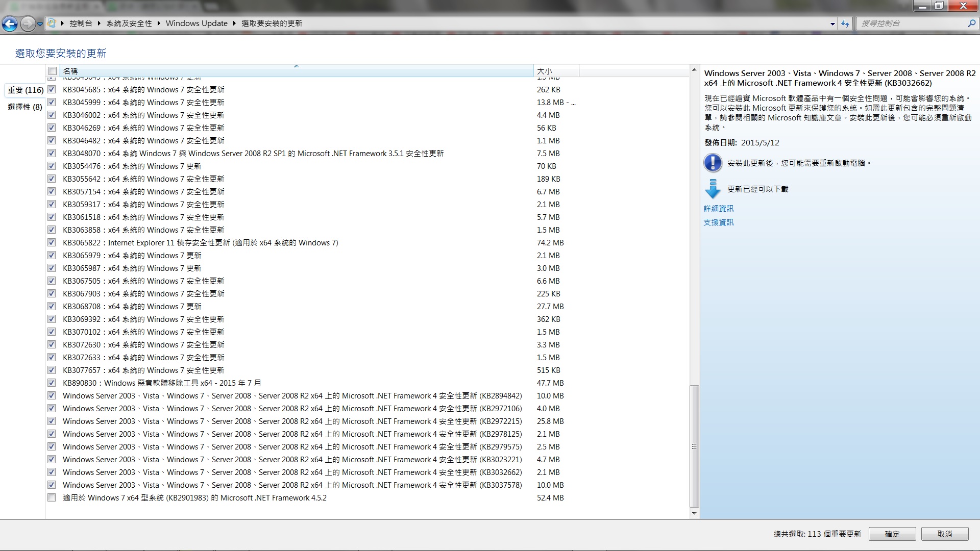980x551 pixels.
Task: Uncheck KB3068708 update checkbox
Action: 52,306
